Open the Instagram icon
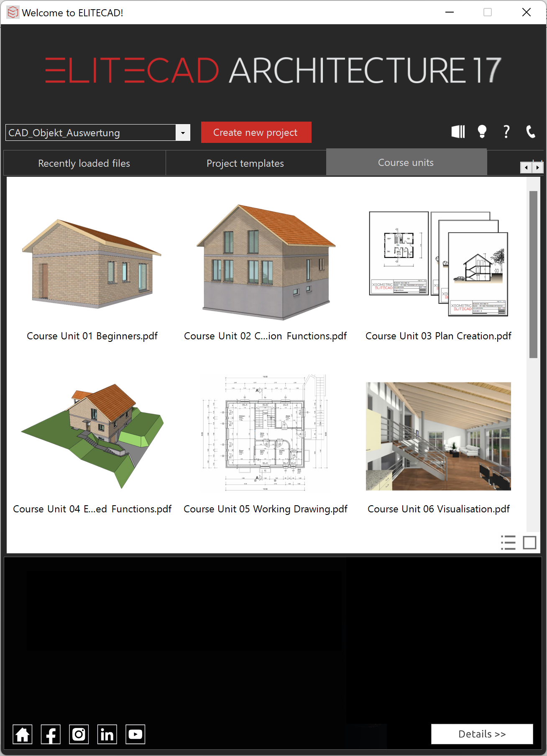The height and width of the screenshot is (756, 547). [79, 734]
